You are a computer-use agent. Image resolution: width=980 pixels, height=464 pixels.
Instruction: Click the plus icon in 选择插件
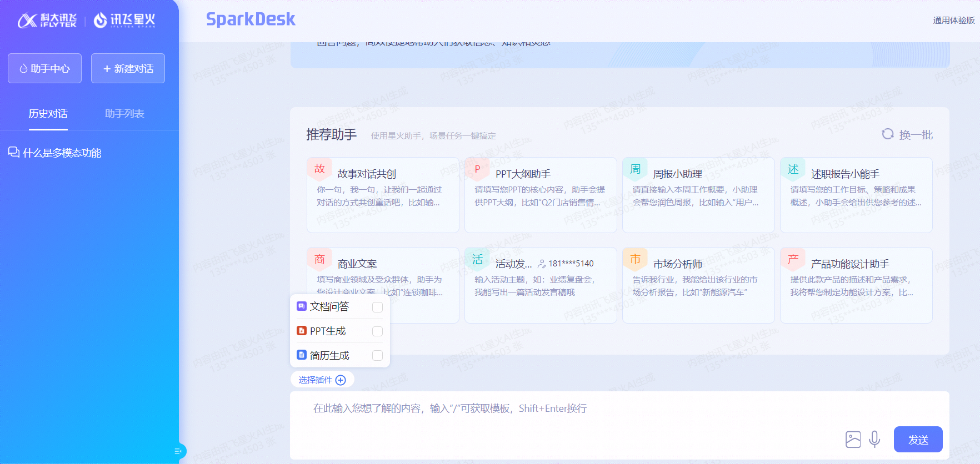pos(341,380)
